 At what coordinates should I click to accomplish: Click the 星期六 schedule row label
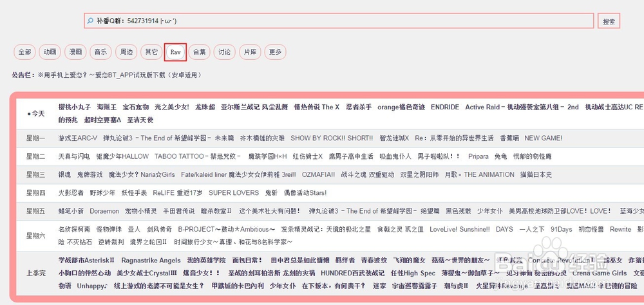[x=35, y=236]
